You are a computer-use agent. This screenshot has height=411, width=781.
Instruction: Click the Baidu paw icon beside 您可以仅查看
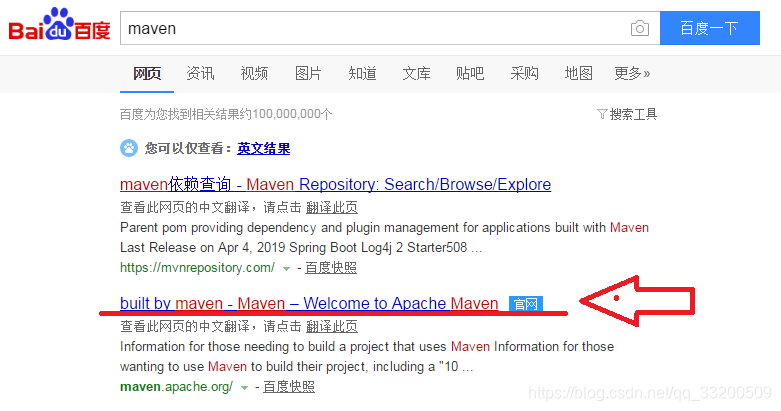click(129, 148)
